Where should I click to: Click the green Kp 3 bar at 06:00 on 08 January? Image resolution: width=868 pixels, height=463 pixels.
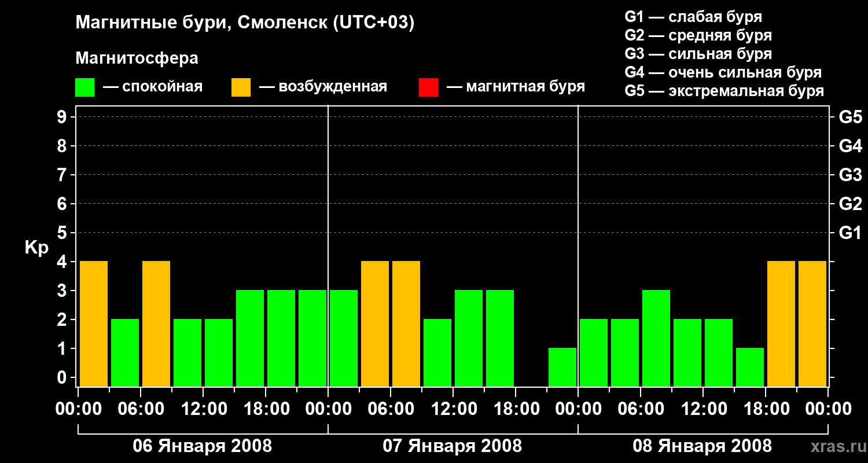[x=656, y=339]
